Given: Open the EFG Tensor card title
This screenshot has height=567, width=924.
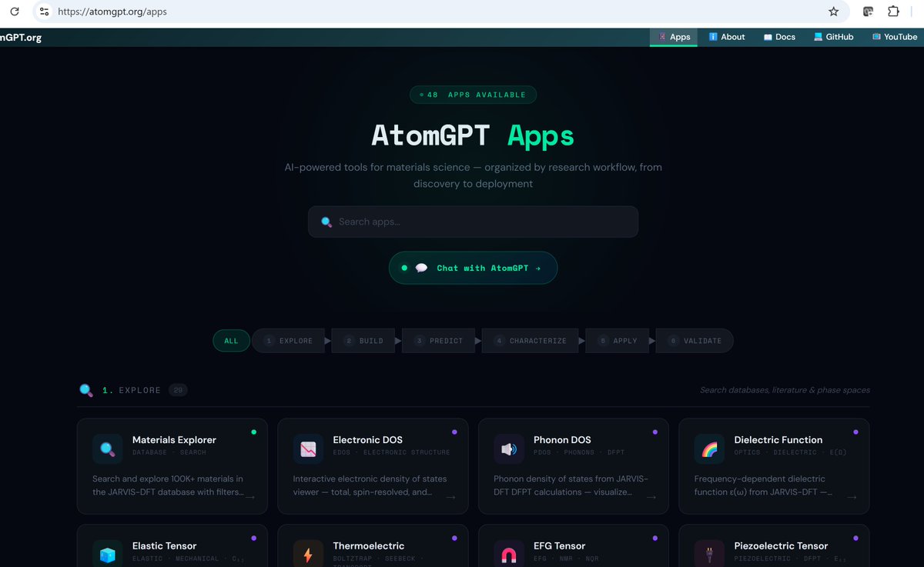Looking at the screenshot, I should pos(560,545).
